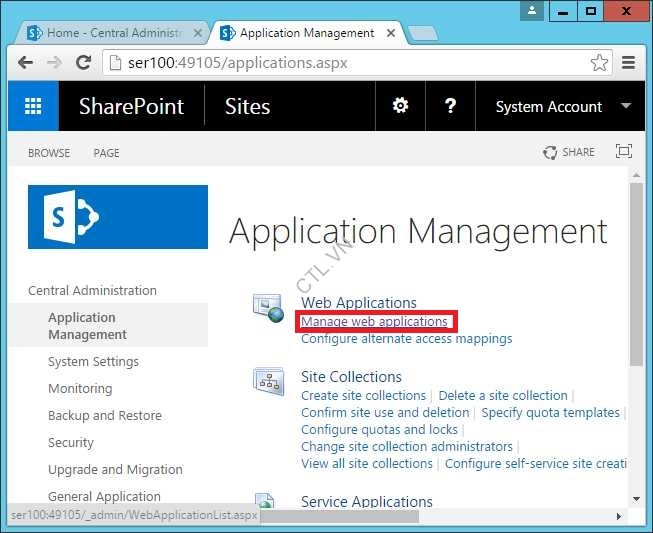Open Upgrade and Migration in sidebar
653x533 pixels.
pos(115,469)
